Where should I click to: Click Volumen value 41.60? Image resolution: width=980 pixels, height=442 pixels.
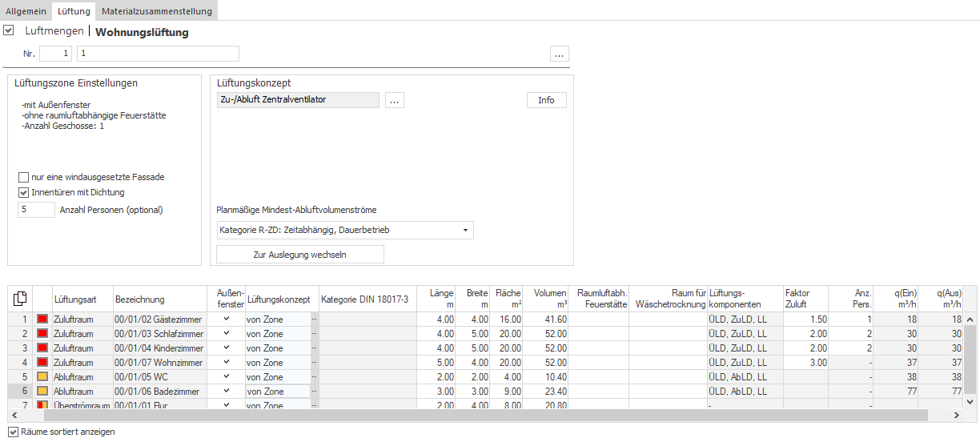(545, 319)
